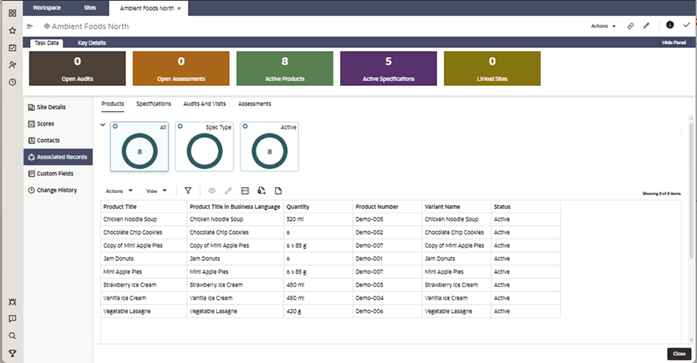Select the Active radio button card
This screenshot has width=697, height=363.
point(245,126)
